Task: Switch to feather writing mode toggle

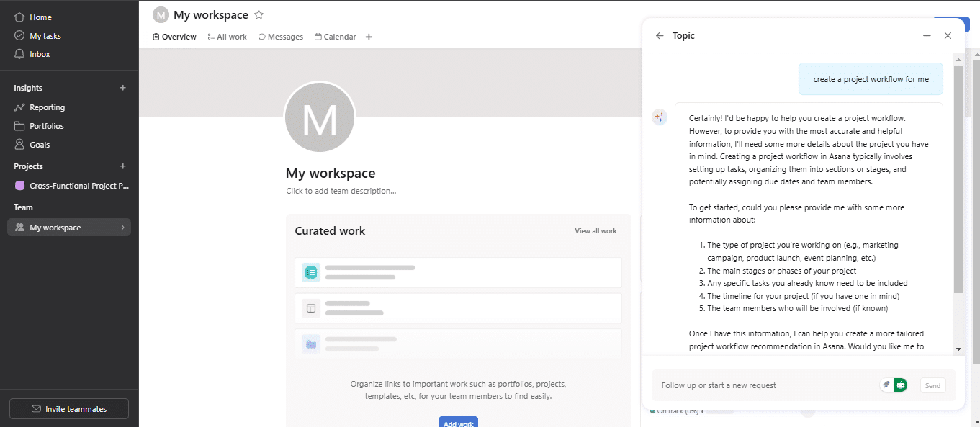Action: (887, 385)
